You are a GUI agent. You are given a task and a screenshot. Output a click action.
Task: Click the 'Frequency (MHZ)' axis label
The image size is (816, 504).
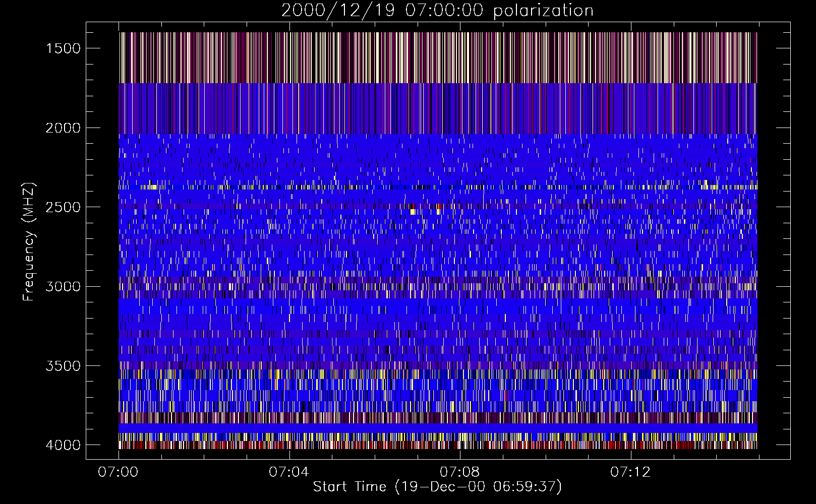[29, 242]
